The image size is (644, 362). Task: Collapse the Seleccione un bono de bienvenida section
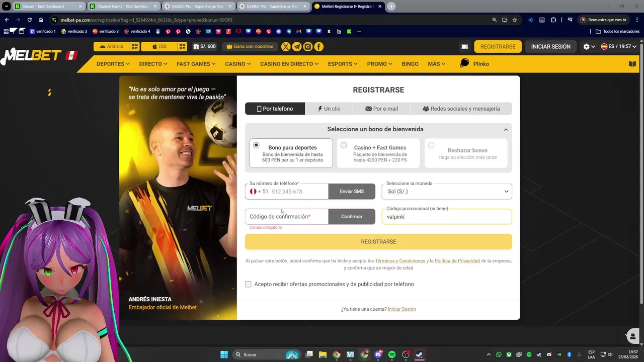click(x=506, y=129)
